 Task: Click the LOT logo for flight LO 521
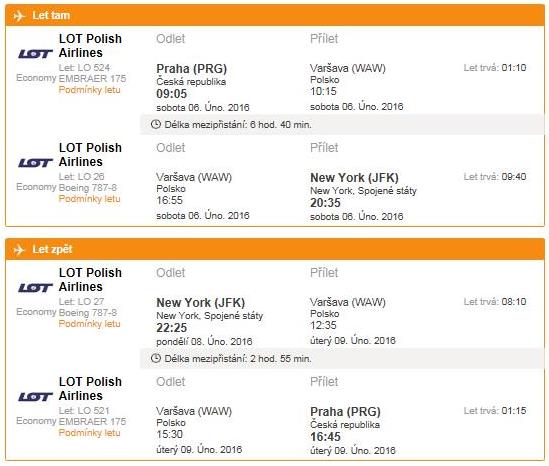35,397
